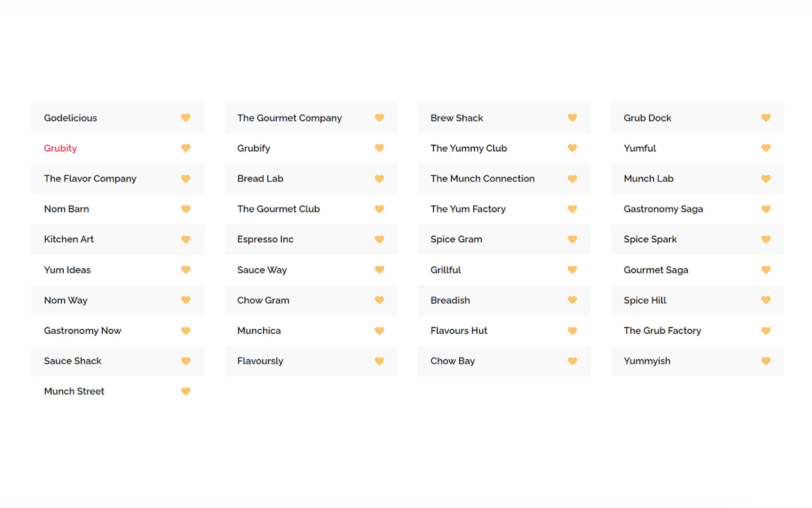Click the heart icon next to Godelicious

click(186, 118)
